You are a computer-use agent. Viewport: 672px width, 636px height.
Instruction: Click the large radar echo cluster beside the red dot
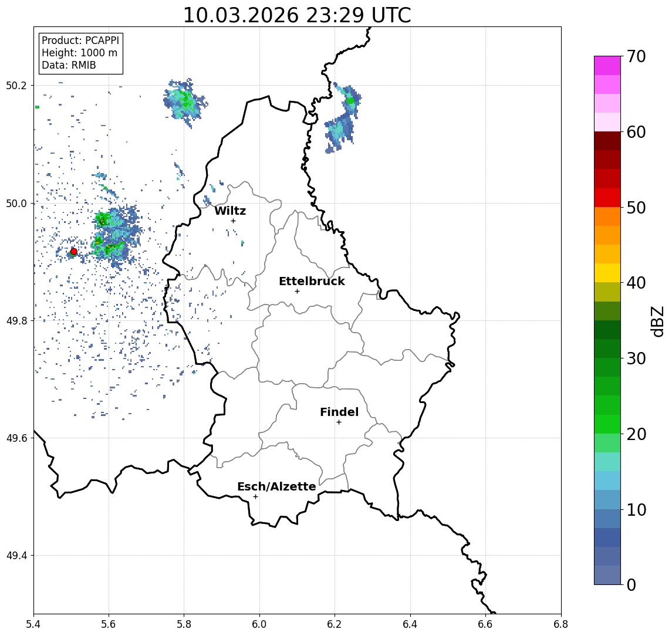coord(115,236)
